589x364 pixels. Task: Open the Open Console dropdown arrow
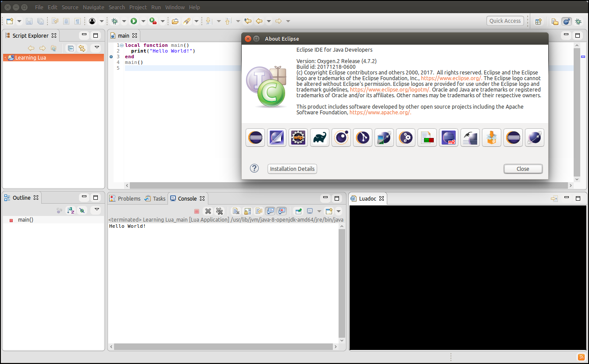pos(339,211)
